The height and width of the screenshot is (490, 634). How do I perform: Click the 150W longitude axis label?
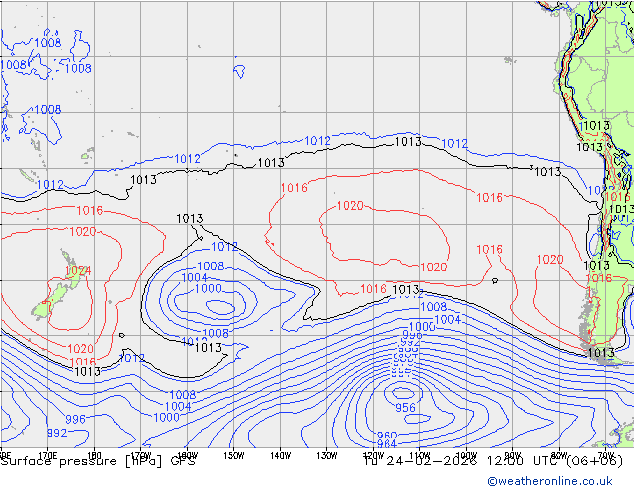[x=233, y=455]
